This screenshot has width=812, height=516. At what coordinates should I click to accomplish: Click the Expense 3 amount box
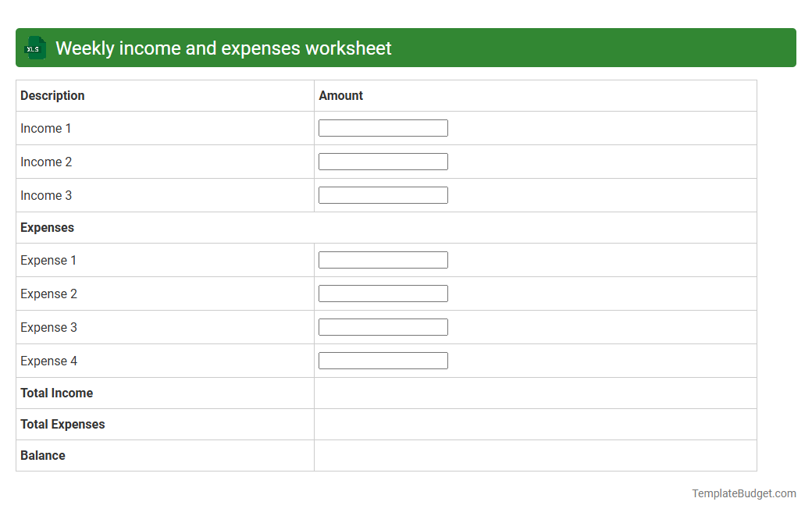[x=383, y=326]
